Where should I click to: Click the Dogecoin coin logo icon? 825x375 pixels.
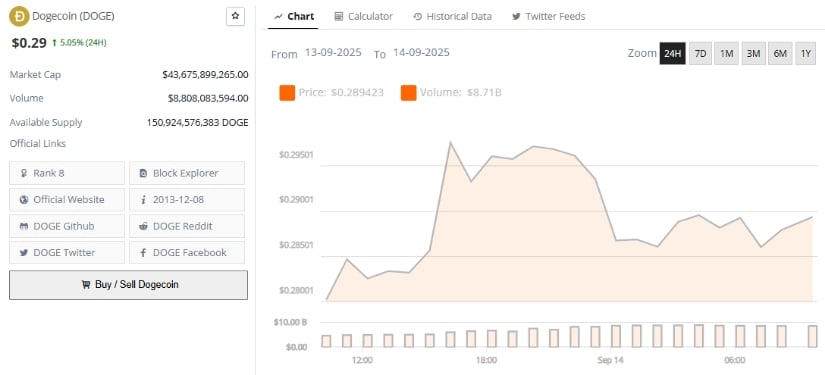[19, 16]
